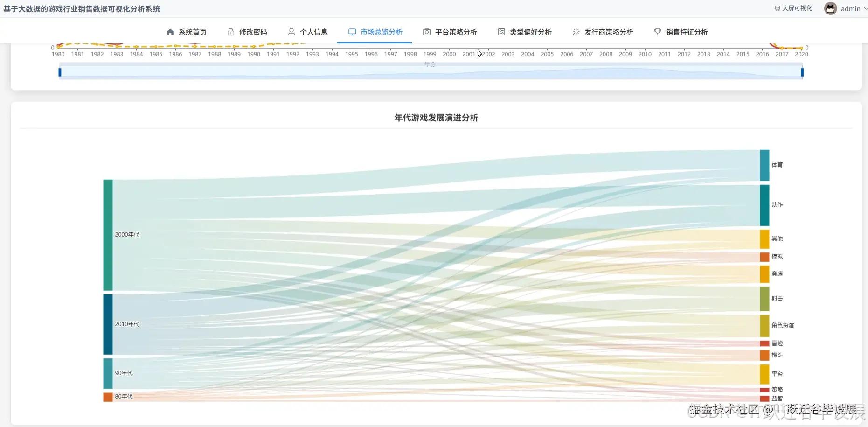868x427 pixels.
Task: Click the 1990 year axis label
Action: point(254,54)
